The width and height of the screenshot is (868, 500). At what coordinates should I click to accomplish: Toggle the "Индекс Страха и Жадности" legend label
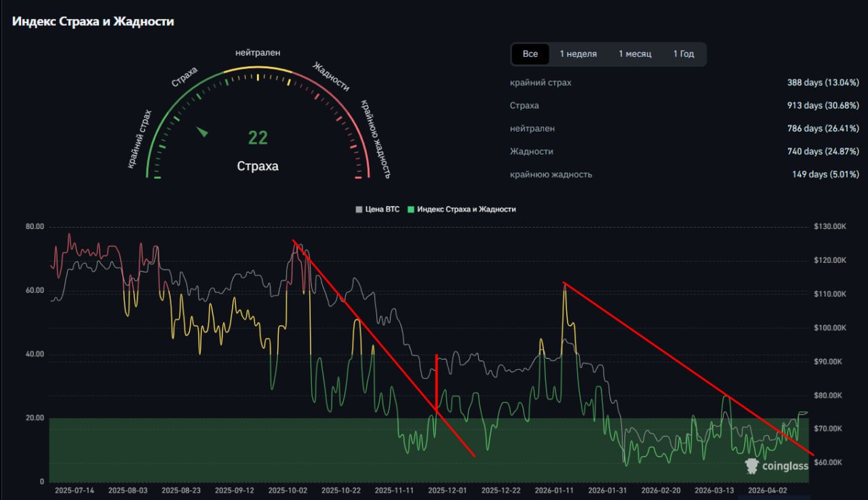point(466,210)
